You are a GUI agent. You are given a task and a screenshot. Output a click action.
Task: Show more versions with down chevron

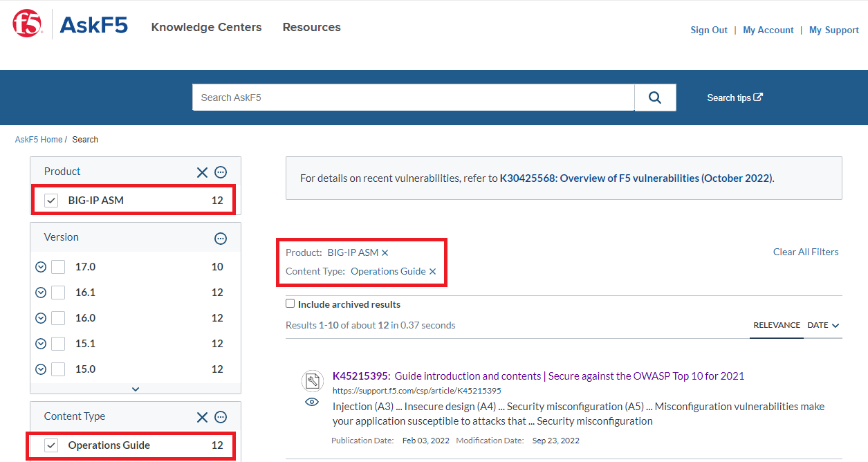tap(136, 389)
